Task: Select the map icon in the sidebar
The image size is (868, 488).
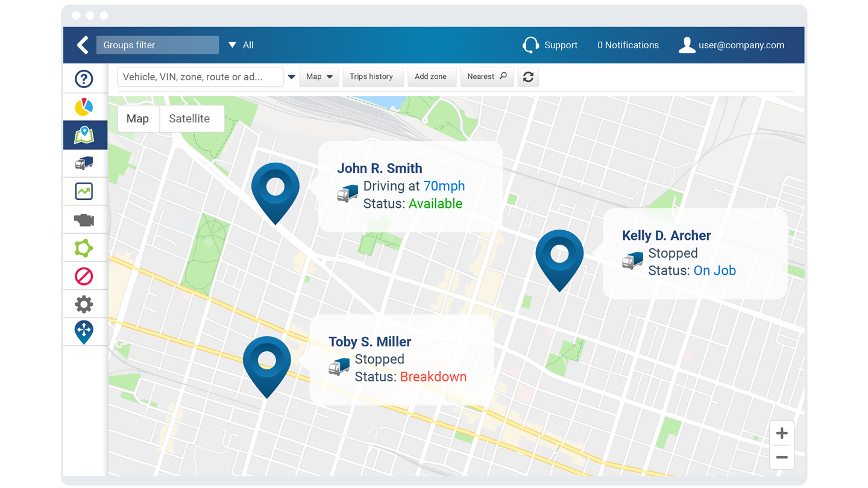Action: tap(84, 135)
